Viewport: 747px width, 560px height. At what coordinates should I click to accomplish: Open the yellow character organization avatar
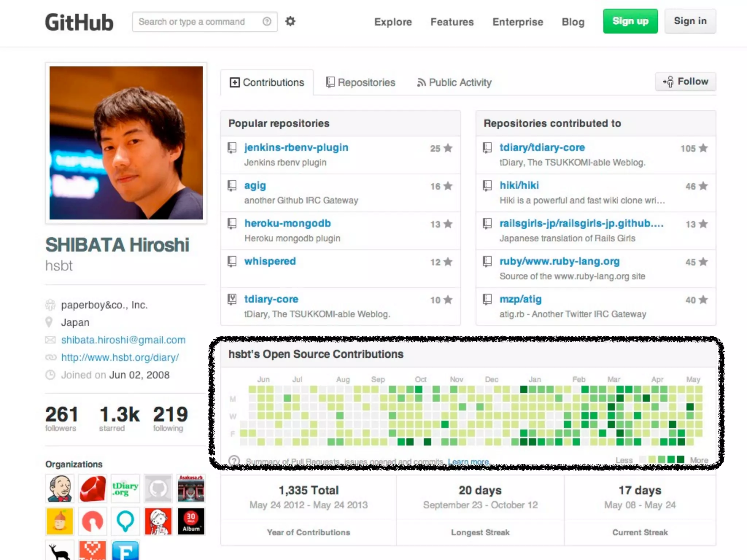pos(60,521)
